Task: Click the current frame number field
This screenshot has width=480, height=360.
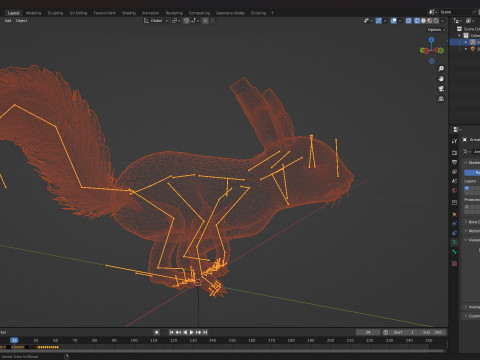Action: point(368,332)
